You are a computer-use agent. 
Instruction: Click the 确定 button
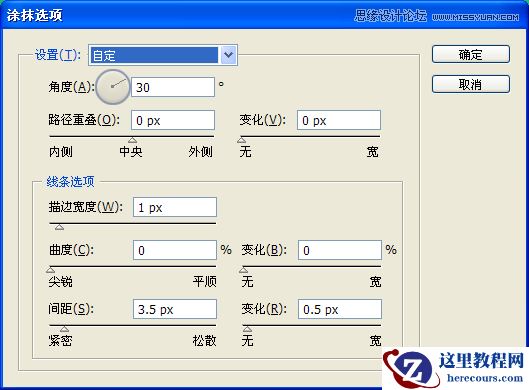coord(471,54)
